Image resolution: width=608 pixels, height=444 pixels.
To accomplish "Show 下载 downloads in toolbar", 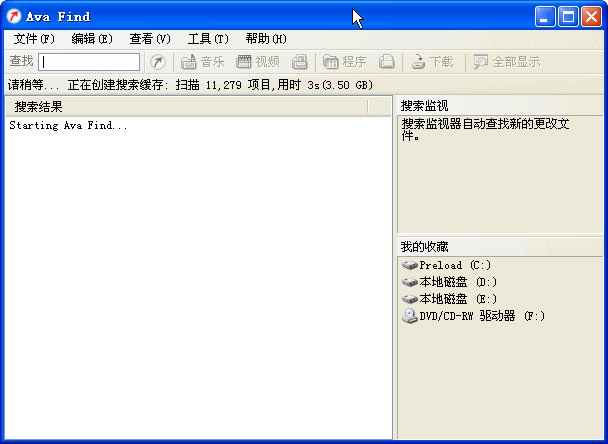I will click(x=432, y=62).
